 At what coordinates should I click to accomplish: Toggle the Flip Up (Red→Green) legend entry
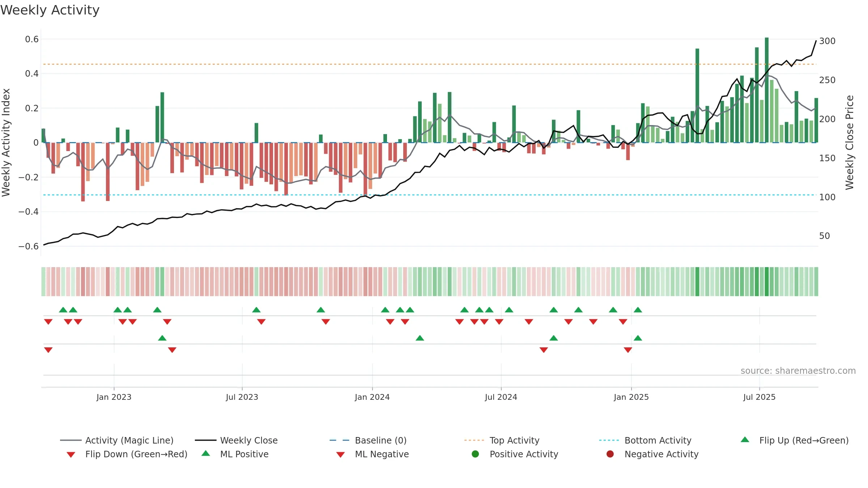(795, 440)
